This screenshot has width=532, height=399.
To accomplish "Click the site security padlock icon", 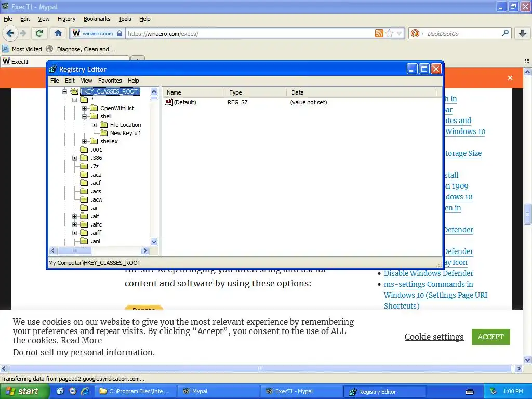I will (119, 33).
